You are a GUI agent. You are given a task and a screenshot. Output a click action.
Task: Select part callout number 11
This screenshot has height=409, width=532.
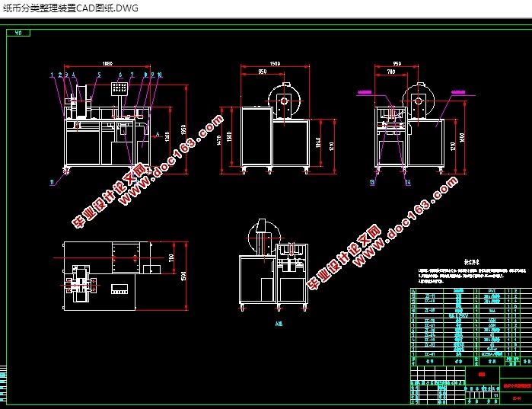point(52,182)
